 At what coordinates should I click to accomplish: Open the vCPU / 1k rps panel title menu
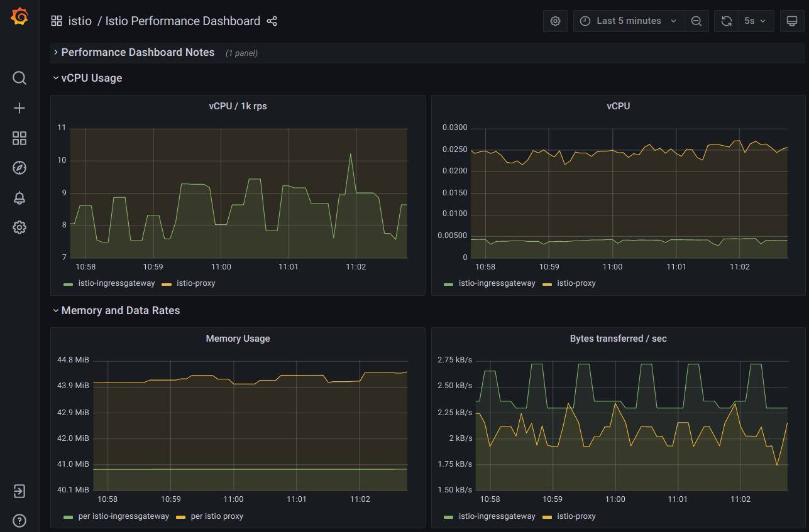238,106
